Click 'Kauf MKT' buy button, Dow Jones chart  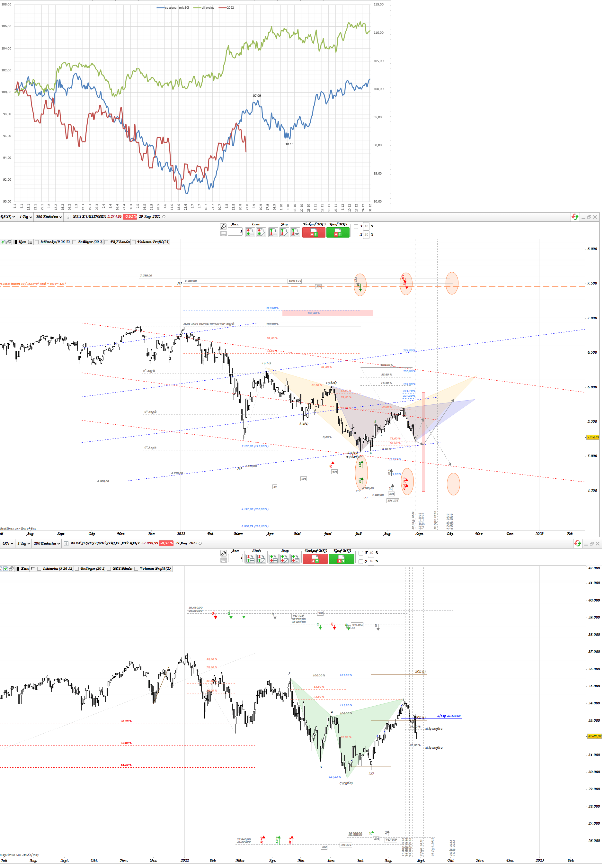tap(342, 559)
